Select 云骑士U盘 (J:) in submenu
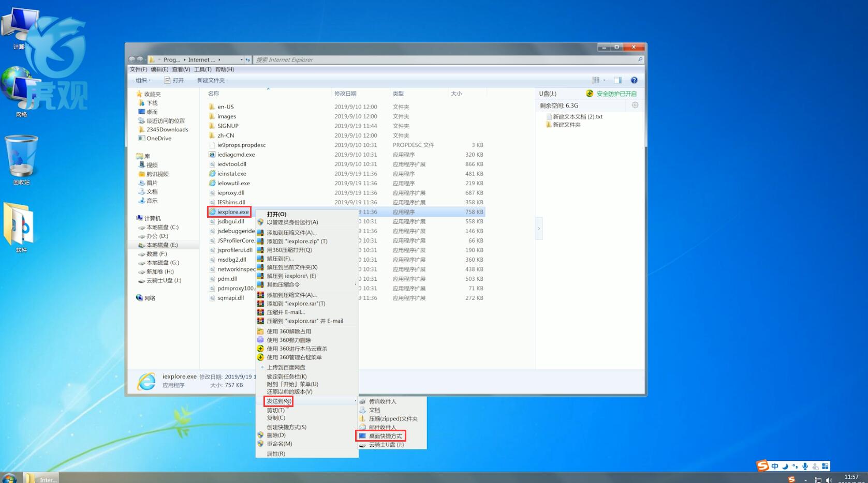 click(x=392, y=445)
